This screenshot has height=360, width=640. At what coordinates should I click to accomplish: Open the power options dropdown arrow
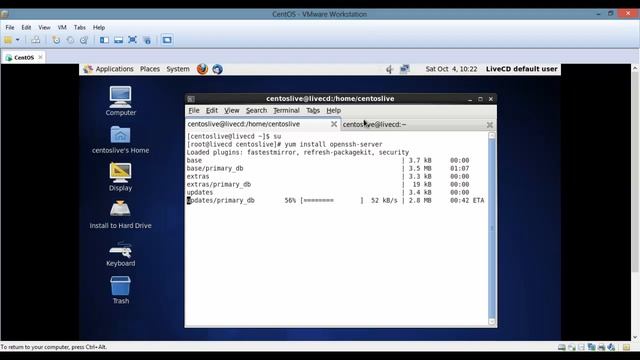(x=18, y=40)
